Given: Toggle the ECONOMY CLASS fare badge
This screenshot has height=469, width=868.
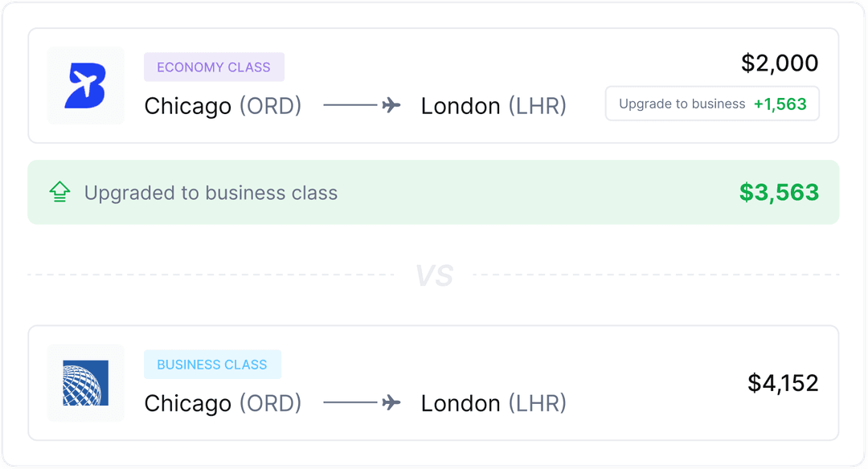Looking at the screenshot, I should coord(214,67).
